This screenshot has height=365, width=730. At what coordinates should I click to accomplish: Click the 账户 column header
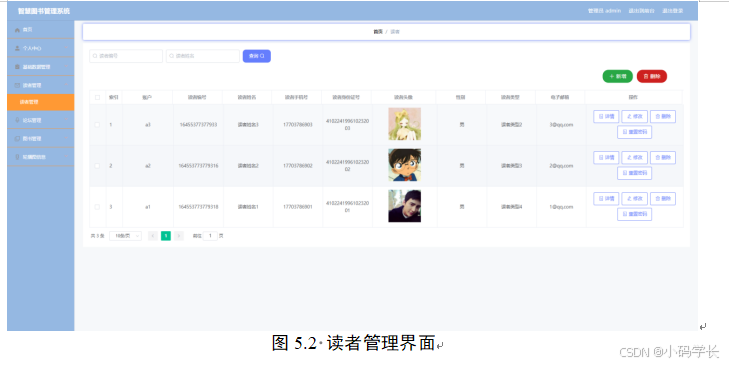(148, 98)
